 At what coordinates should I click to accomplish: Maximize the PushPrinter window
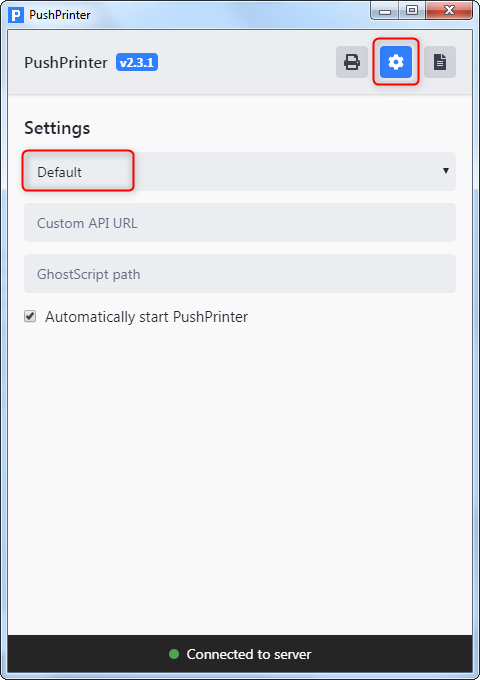tap(412, 11)
